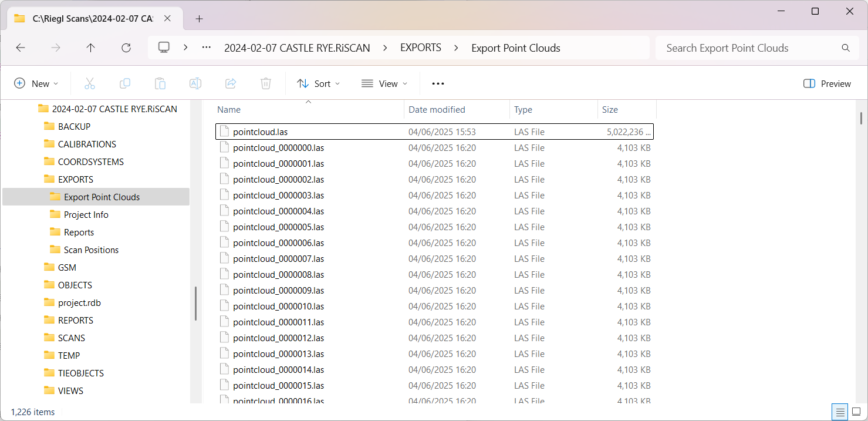868x421 pixels.
Task: Open the Sort dropdown menu
Action: click(x=318, y=83)
